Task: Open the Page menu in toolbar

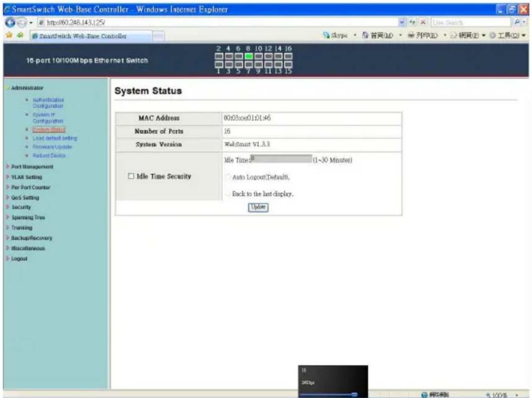Action: (x=468, y=35)
